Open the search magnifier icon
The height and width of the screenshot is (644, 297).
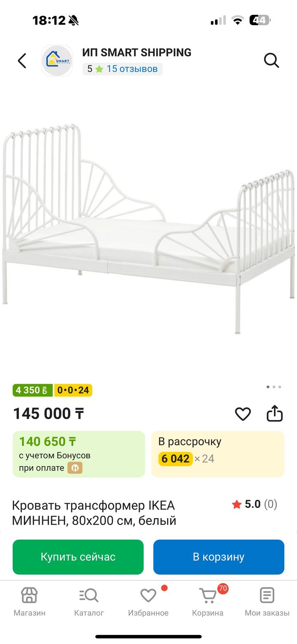pyautogui.click(x=271, y=61)
